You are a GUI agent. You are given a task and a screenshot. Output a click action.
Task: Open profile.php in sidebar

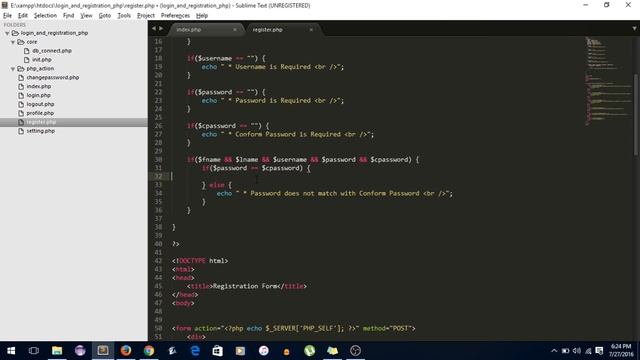[x=40, y=113]
